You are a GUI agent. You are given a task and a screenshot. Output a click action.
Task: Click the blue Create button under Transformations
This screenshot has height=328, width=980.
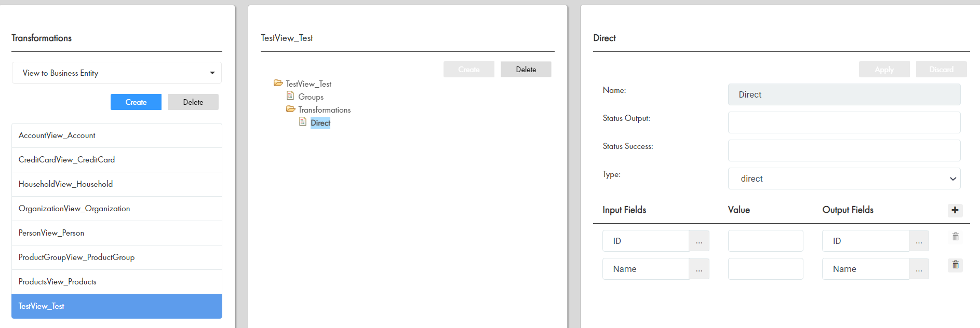136,102
